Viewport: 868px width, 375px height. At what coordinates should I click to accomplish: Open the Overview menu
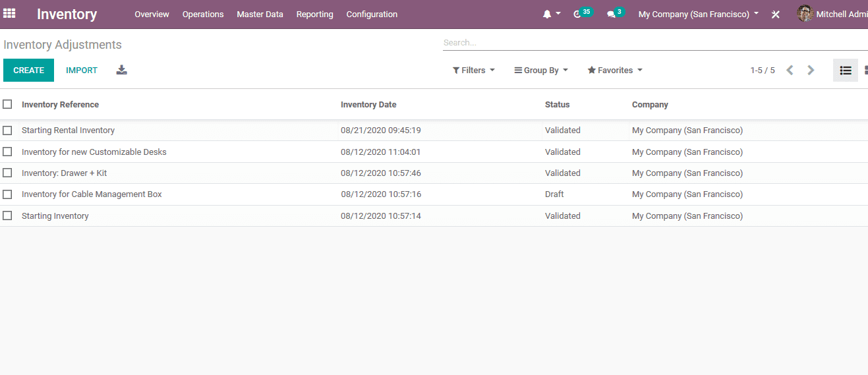point(152,14)
